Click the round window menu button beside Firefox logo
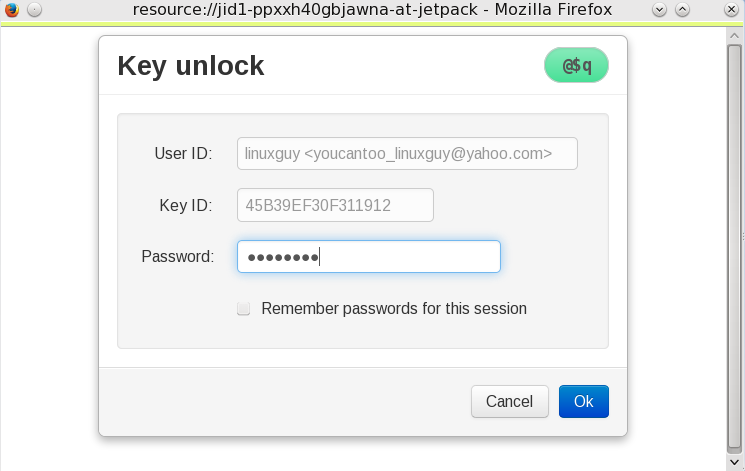 point(34,10)
